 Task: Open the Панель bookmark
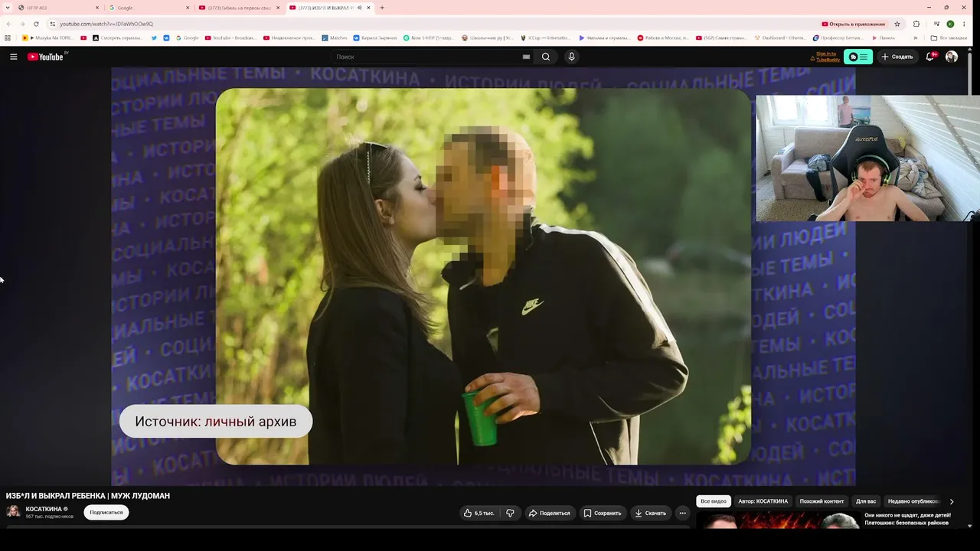(883, 37)
